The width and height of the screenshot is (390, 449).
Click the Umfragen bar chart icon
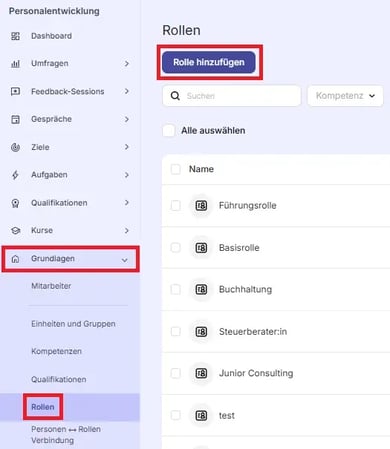(15, 64)
